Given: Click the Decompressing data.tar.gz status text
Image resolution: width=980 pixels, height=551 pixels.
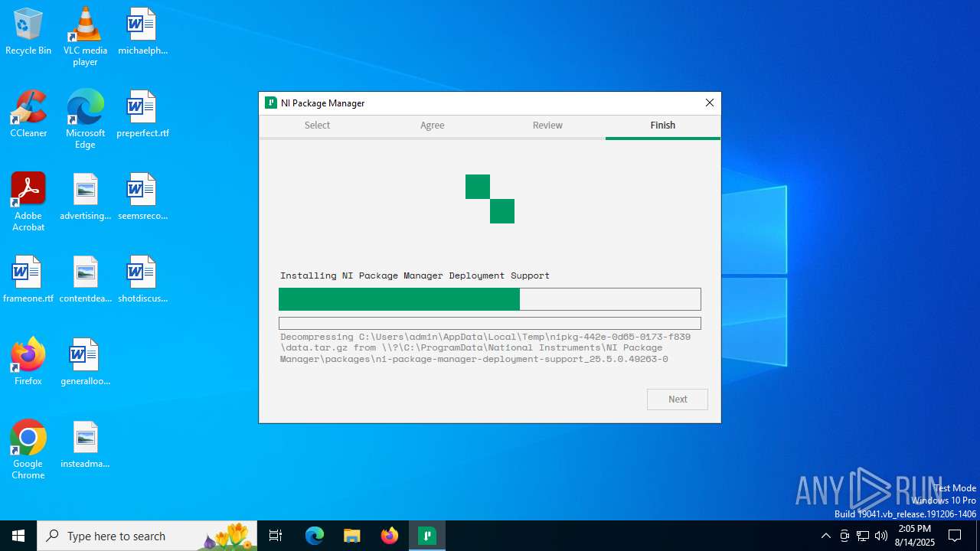Looking at the screenshot, I should [x=485, y=347].
